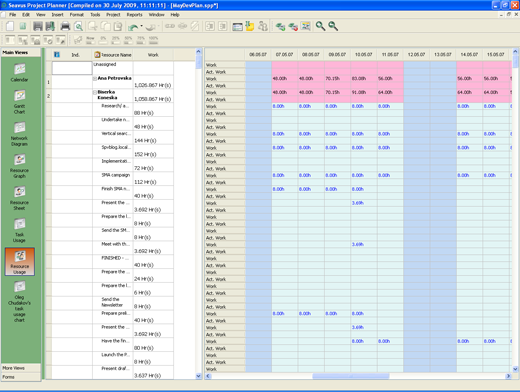Click the Work column header
The height and width of the screenshot is (392, 520).
point(153,55)
